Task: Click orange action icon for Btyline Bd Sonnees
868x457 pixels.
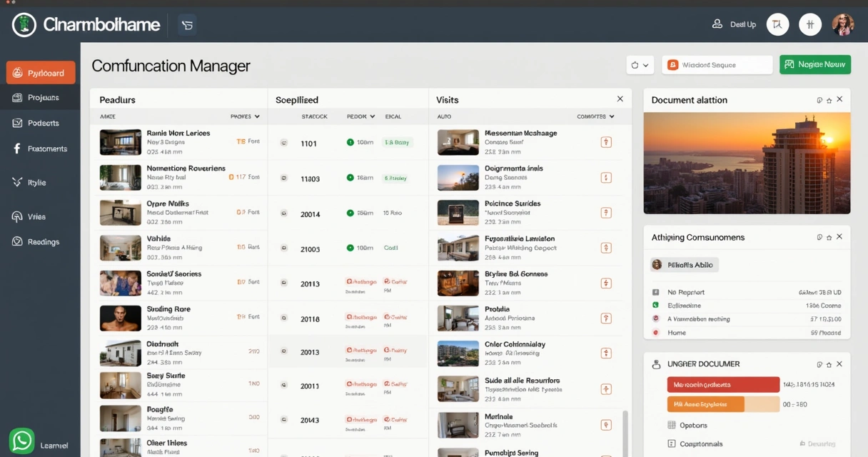Action: 606,283
